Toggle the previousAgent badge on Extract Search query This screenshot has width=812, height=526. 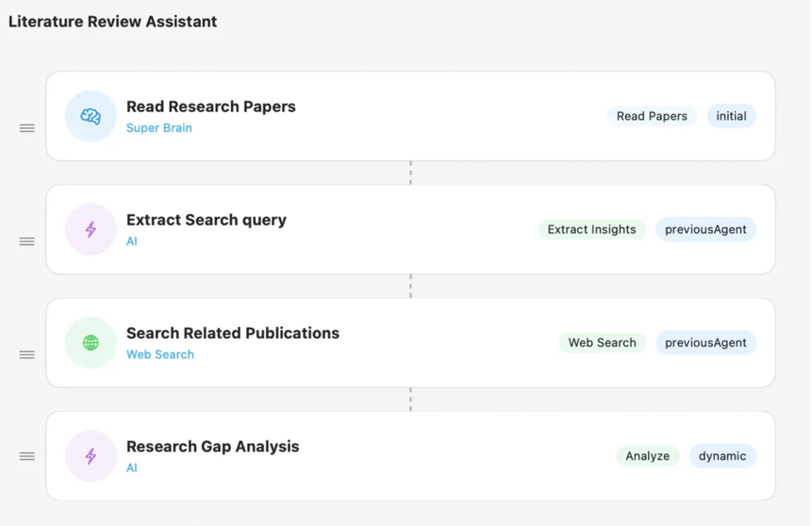tap(706, 229)
